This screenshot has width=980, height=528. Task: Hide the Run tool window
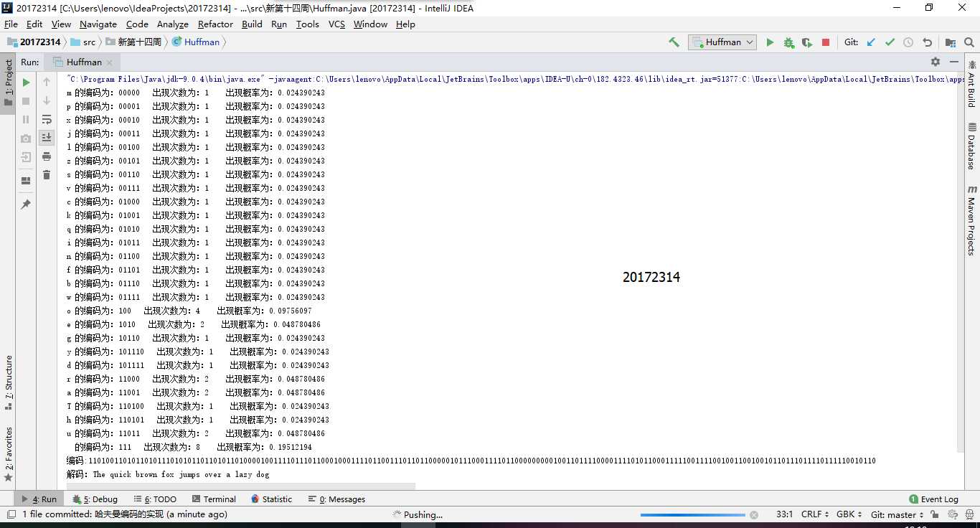point(954,62)
